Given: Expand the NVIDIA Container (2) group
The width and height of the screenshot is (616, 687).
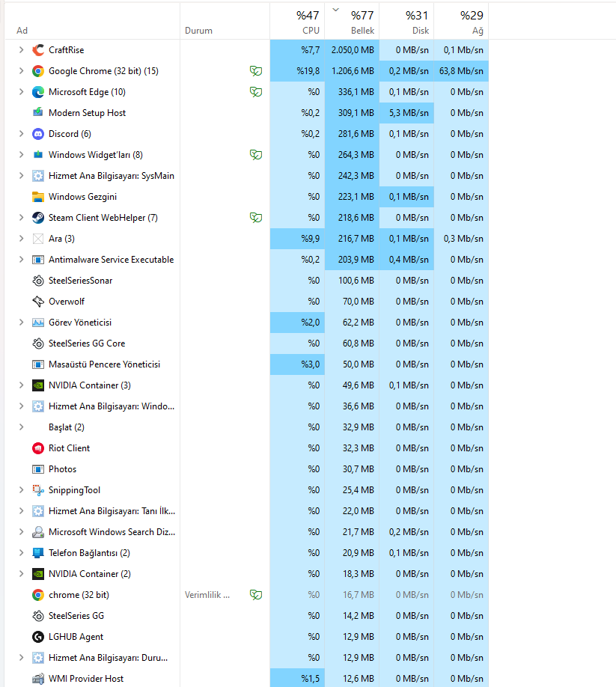Looking at the screenshot, I should tap(21, 574).
